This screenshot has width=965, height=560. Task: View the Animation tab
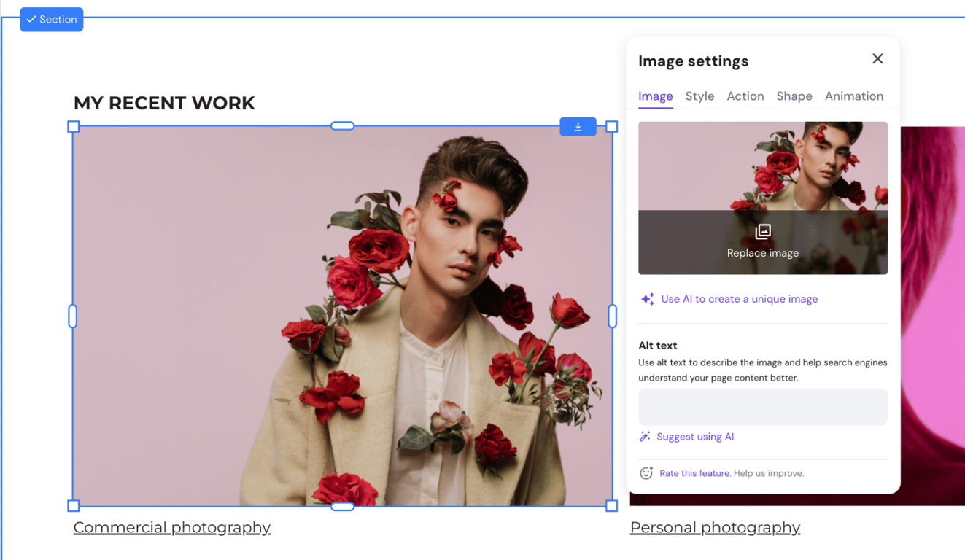854,96
